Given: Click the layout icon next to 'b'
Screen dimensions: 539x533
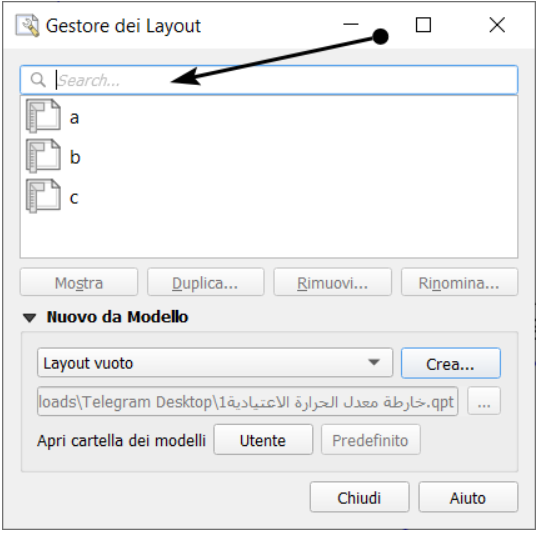Looking at the screenshot, I should [x=43, y=156].
